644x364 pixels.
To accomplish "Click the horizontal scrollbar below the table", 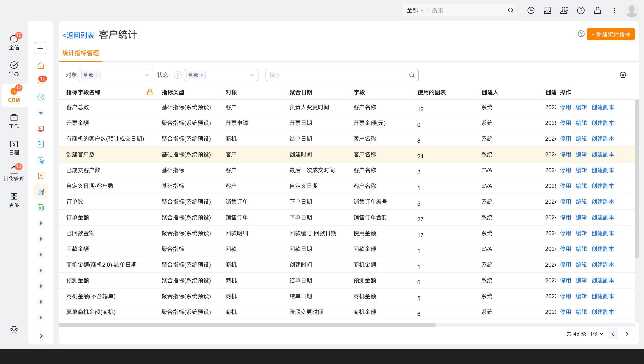I will click(x=247, y=325).
